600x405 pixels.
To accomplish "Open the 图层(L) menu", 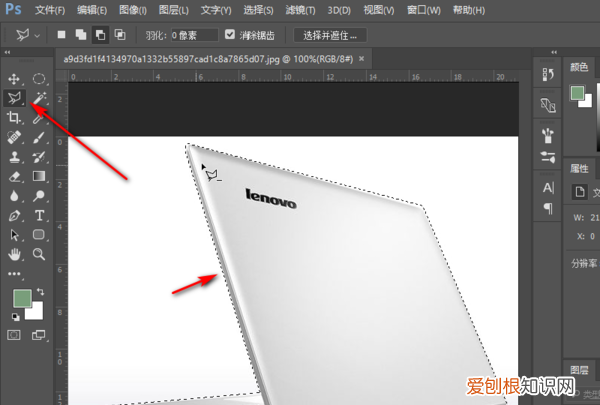I will coord(174,10).
